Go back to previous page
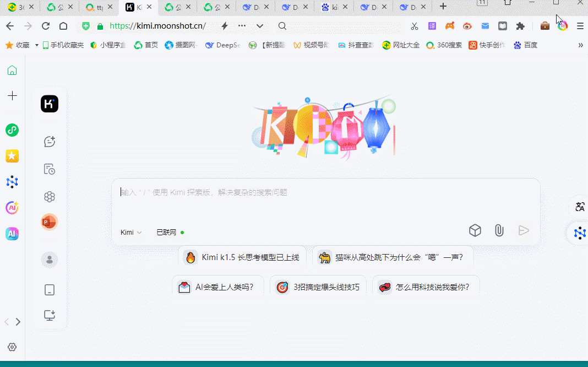The image size is (588, 367). point(10,26)
